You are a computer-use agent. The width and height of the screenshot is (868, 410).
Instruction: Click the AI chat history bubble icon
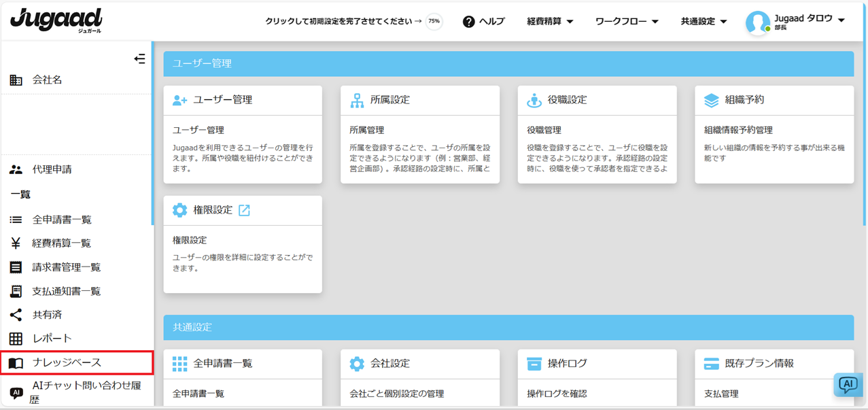click(x=16, y=393)
